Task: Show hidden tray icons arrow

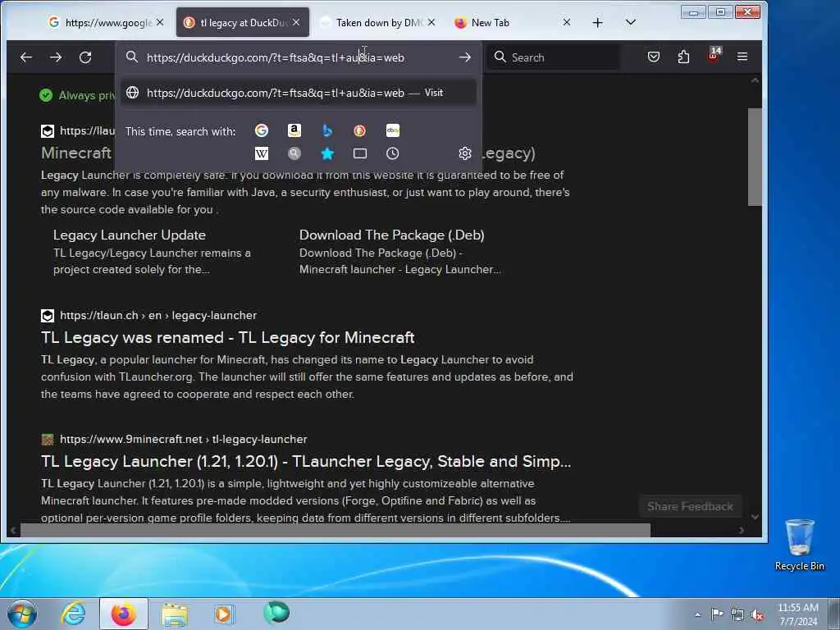Action: (x=697, y=614)
